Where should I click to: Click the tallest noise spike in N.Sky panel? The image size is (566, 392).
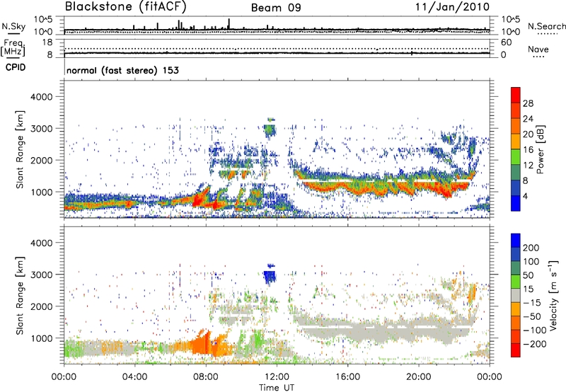229,24
